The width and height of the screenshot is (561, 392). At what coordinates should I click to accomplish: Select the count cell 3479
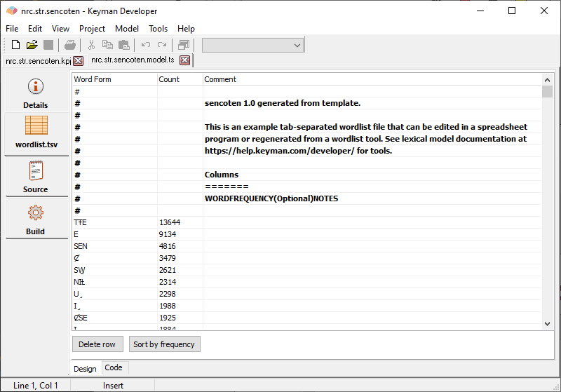[180, 258]
